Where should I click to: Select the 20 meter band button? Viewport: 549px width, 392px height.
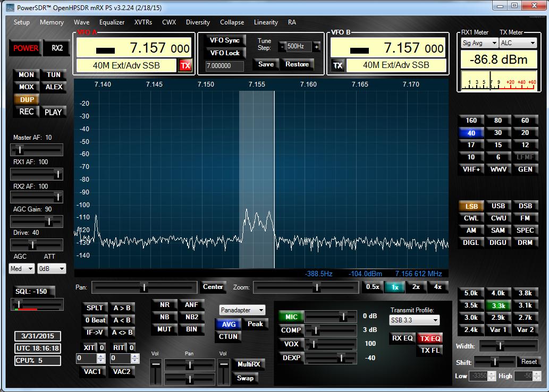tap(525, 133)
